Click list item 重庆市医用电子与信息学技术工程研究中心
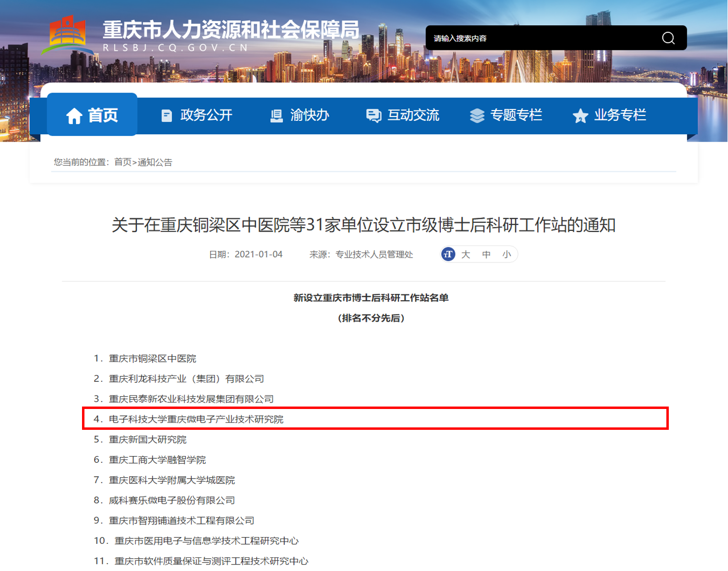 pyautogui.click(x=207, y=541)
